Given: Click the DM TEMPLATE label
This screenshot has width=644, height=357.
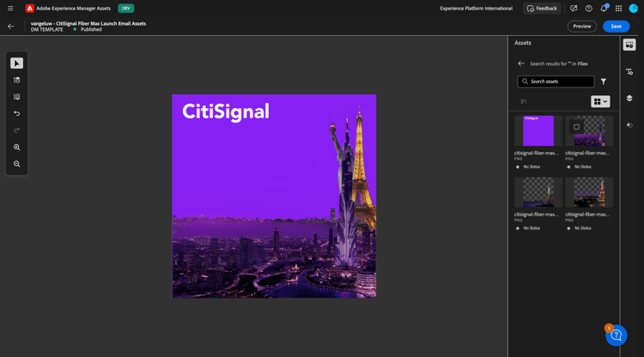Looking at the screenshot, I should pyautogui.click(x=47, y=29).
